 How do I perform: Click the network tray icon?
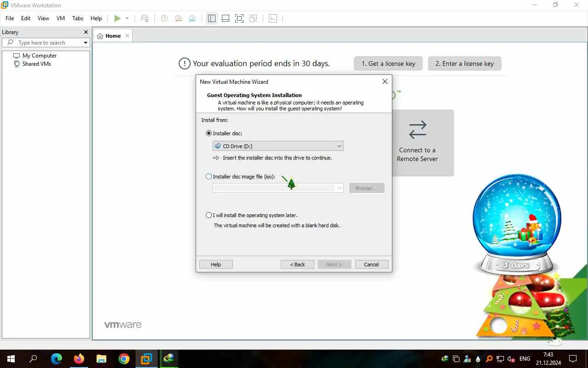pyautogui.click(x=500, y=359)
